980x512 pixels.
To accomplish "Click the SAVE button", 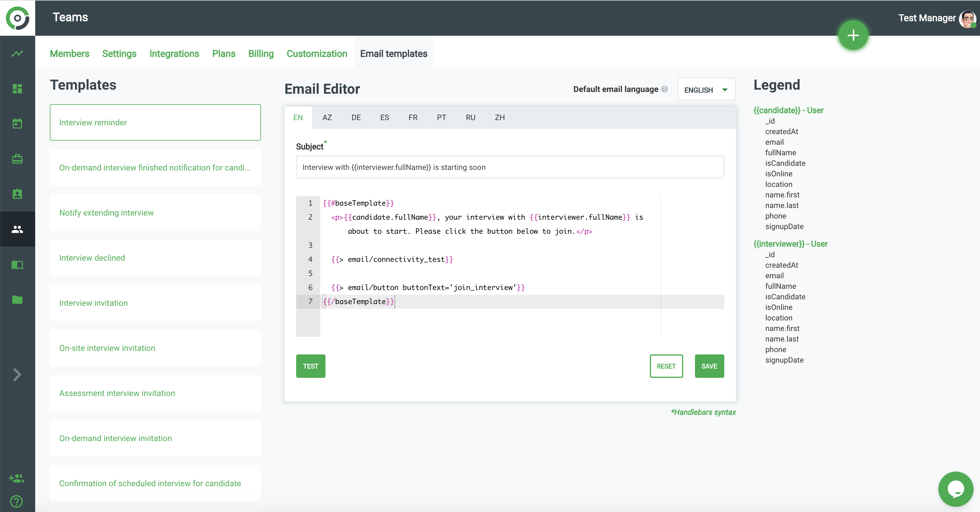I will pos(709,366).
